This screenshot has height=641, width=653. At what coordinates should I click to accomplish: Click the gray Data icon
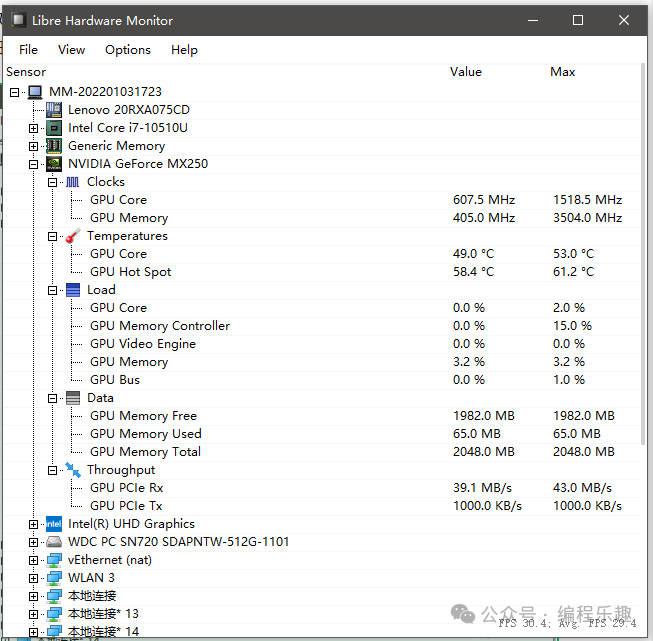(73, 398)
